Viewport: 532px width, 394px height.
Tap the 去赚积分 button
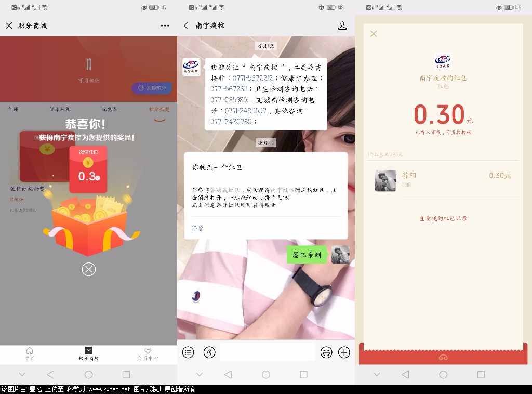click(x=152, y=88)
